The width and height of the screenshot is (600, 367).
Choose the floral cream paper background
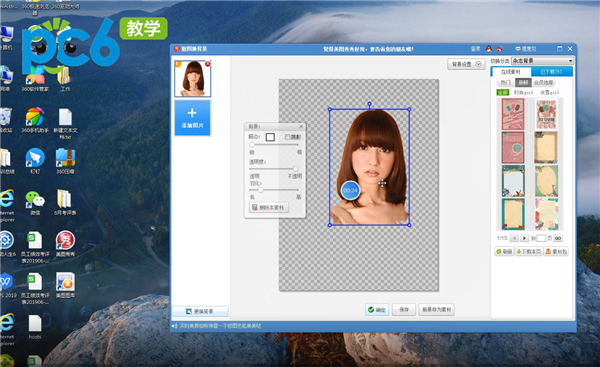coord(546,214)
